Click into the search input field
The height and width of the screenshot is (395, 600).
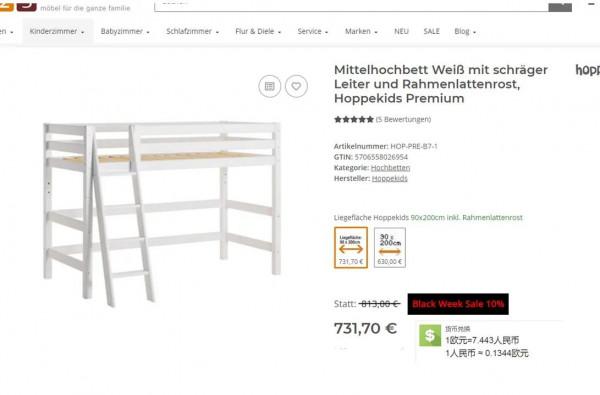pyautogui.click(x=351, y=5)
